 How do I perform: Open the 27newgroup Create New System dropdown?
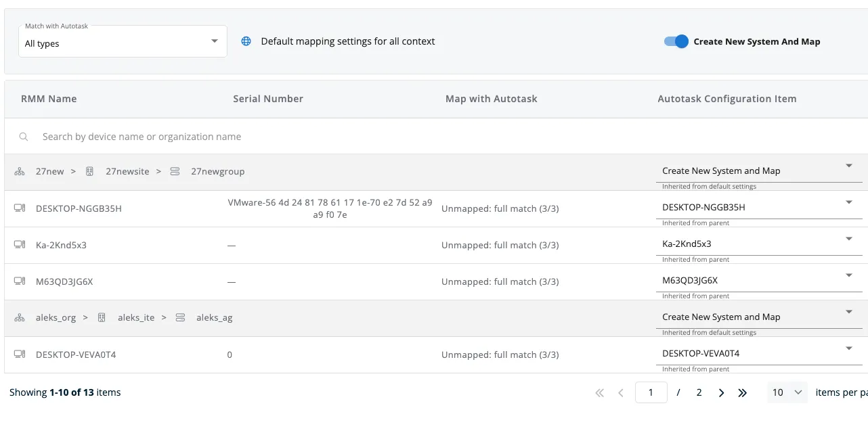coord(848,166)
